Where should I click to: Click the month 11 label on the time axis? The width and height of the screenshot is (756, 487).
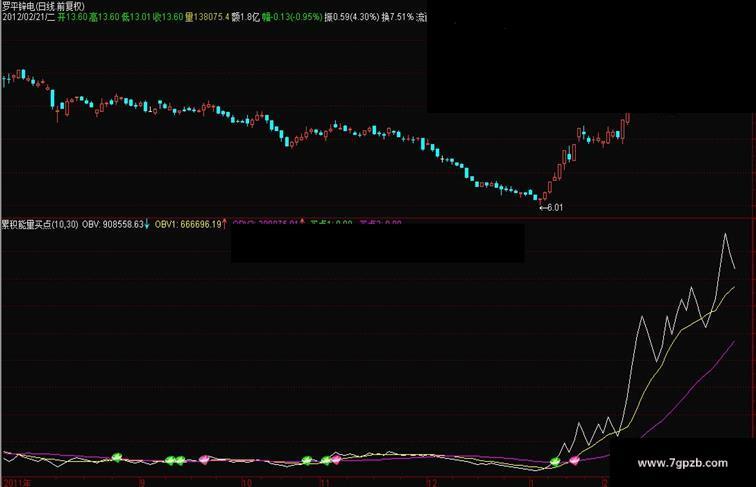[x=324, y=483]
